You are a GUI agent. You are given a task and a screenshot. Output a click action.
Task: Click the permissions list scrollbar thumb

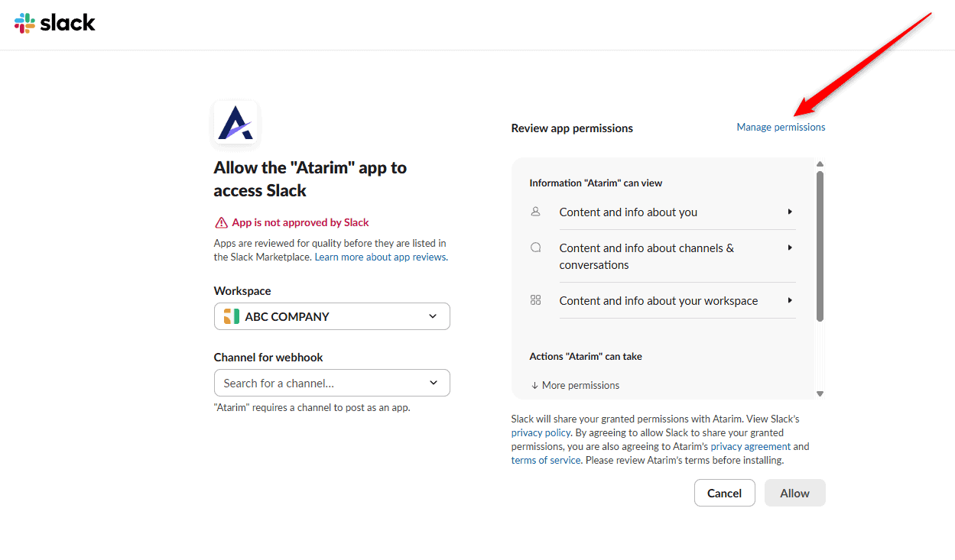pyautogui.click(x=820, y=246)
